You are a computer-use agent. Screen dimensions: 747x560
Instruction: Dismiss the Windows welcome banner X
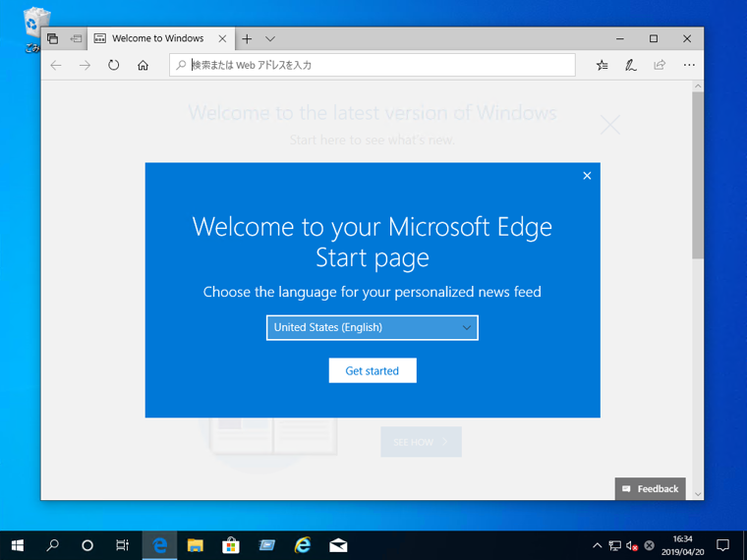click(x=609, y=125)
